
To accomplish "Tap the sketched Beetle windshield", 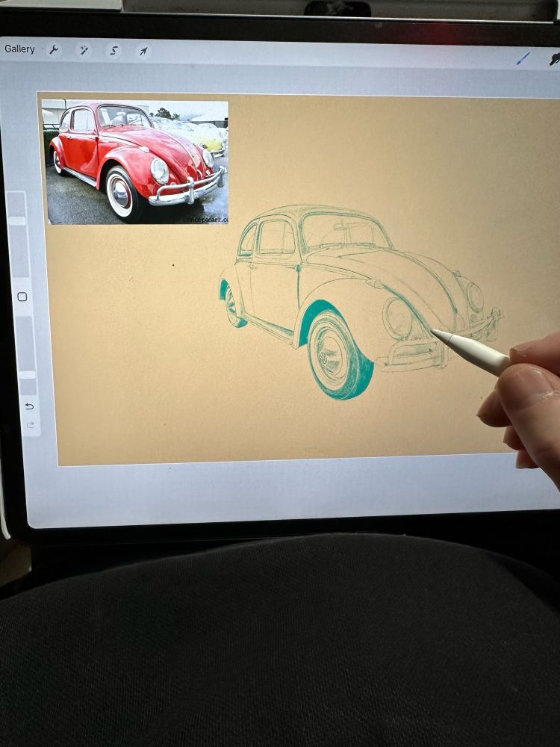I will point(345,232).
